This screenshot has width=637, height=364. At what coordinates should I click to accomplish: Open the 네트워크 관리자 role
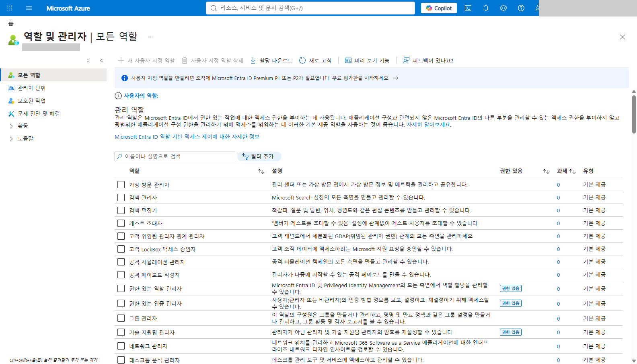pyautogui.click(x=148, y=346)
